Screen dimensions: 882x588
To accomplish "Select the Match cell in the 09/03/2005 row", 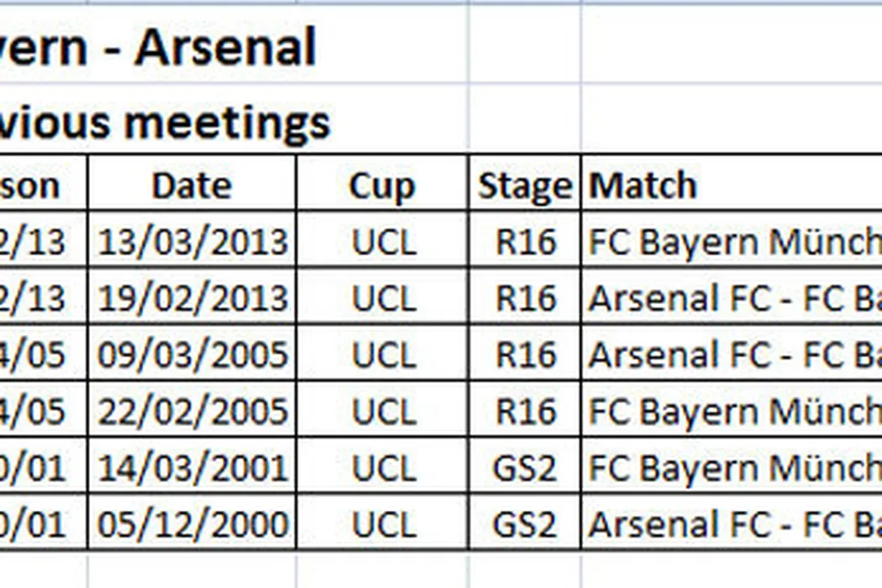I will pos(732,354).
